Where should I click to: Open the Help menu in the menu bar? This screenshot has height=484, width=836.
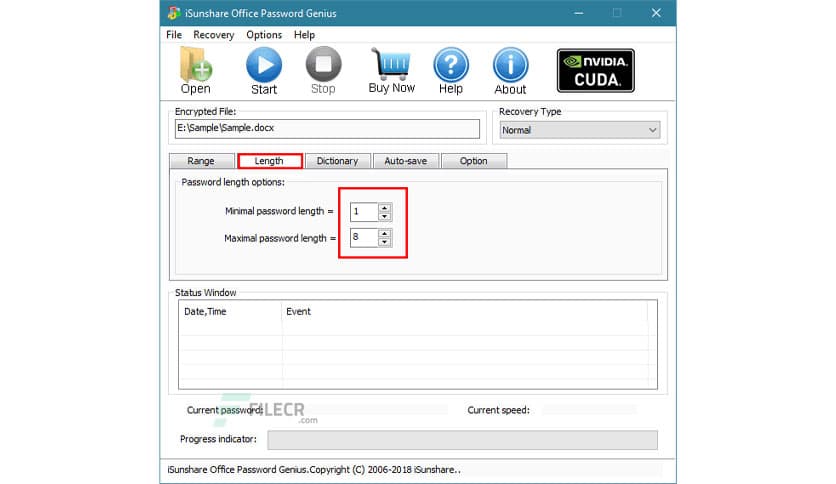(304, 35)
